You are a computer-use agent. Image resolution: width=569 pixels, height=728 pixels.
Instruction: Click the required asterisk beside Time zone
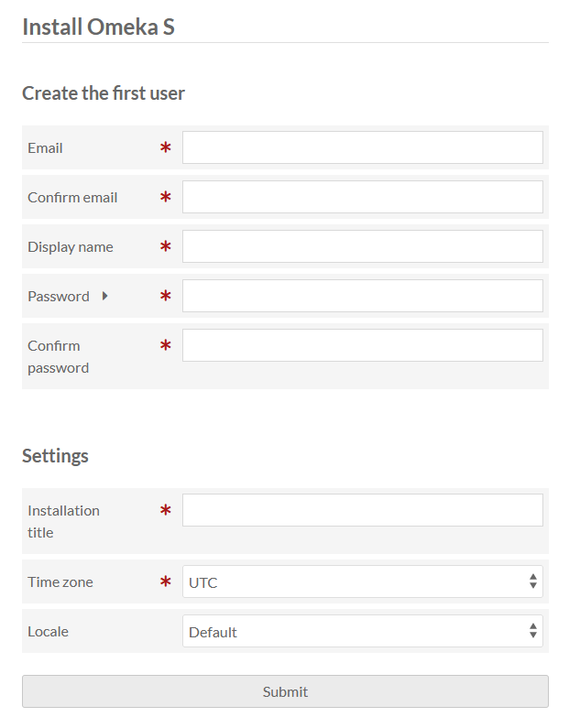coord(165,581)
